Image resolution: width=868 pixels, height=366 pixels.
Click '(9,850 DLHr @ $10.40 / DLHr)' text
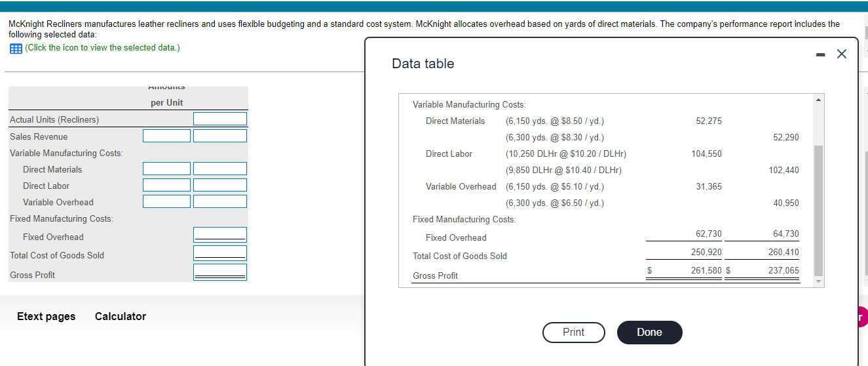click(563, 170)
